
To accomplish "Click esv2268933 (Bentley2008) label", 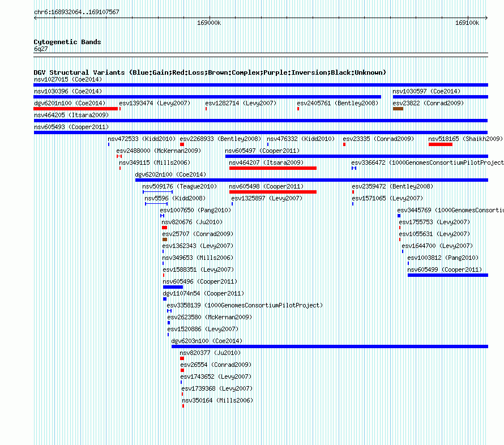I will [220, 139].
